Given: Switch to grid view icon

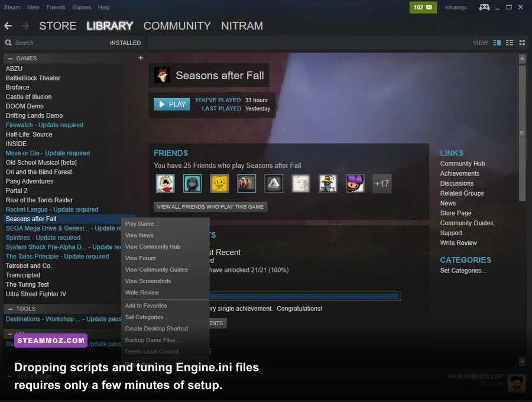Looking at the screenshot, I should [x=522, y=43].
